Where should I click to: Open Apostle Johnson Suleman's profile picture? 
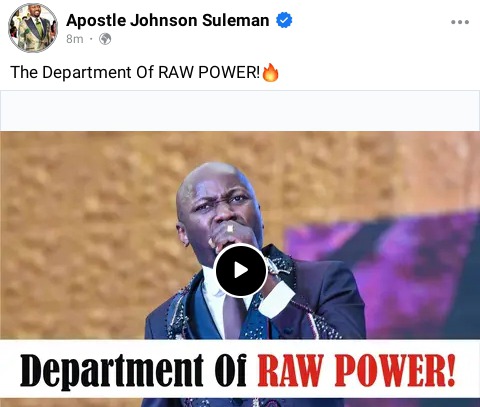tap(33, 28)
